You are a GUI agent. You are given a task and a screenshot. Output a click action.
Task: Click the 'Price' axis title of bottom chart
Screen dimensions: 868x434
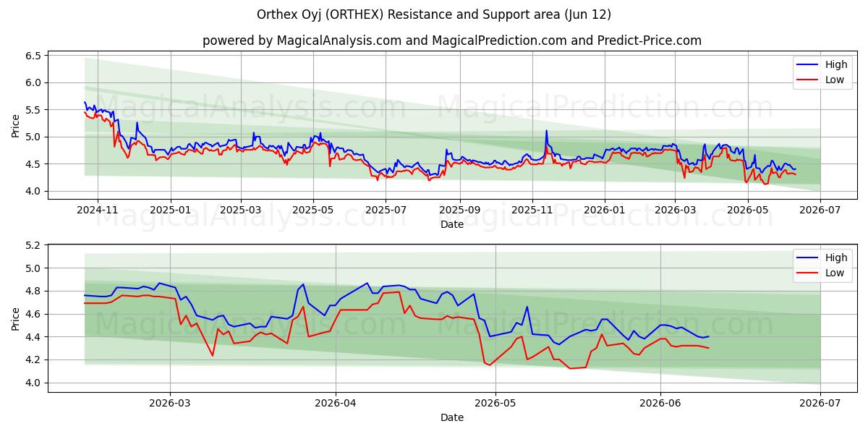(16, 318)
